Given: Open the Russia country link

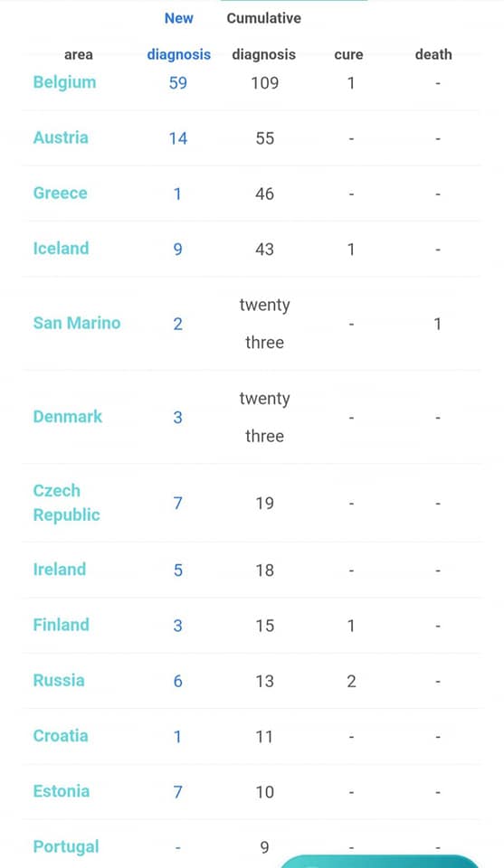Looking at the screenshot, I should pos(59,680).
